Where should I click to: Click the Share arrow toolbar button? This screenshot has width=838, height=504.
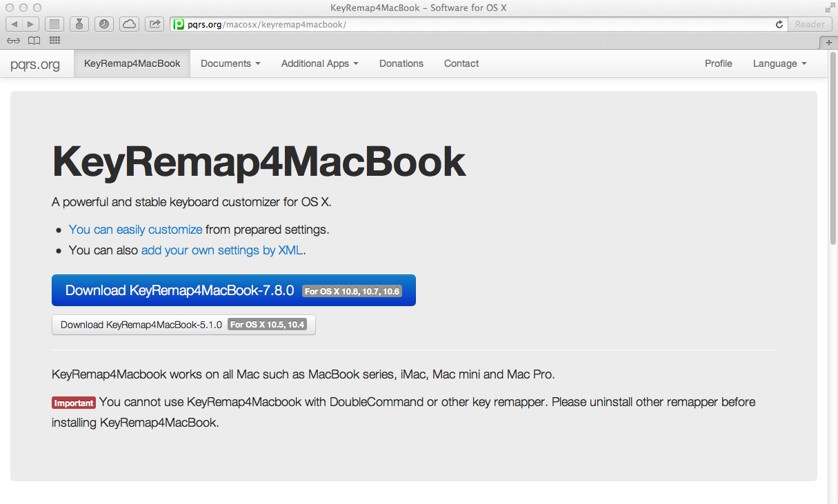click(154, 24)
